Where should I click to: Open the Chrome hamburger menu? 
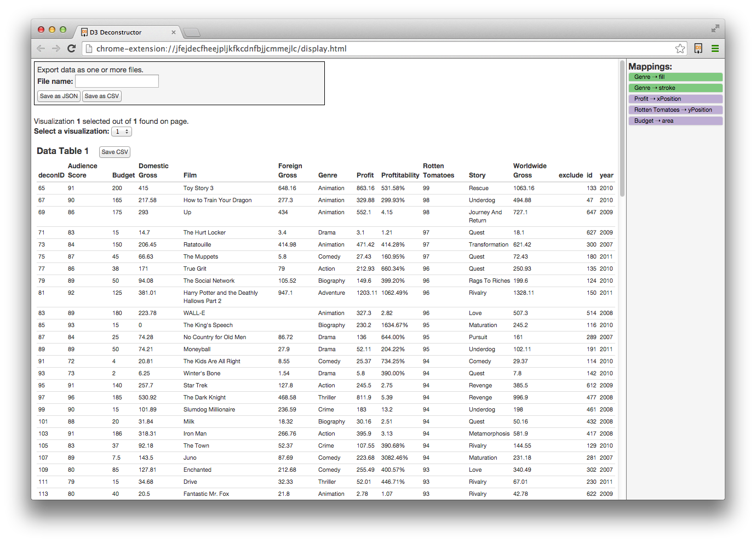tap(715, 49)
